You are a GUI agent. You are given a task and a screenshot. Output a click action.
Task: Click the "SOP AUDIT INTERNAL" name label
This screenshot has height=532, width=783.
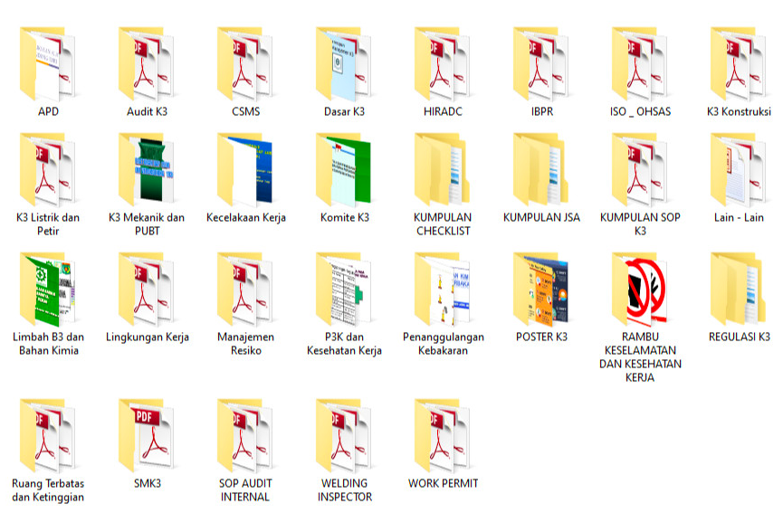[x=245, y=490]
